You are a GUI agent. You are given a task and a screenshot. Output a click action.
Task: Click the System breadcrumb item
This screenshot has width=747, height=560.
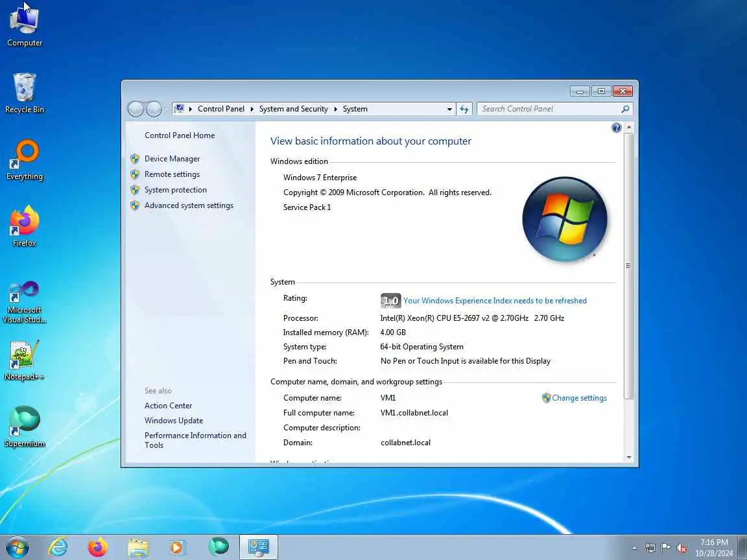click(x=355, y=109)
